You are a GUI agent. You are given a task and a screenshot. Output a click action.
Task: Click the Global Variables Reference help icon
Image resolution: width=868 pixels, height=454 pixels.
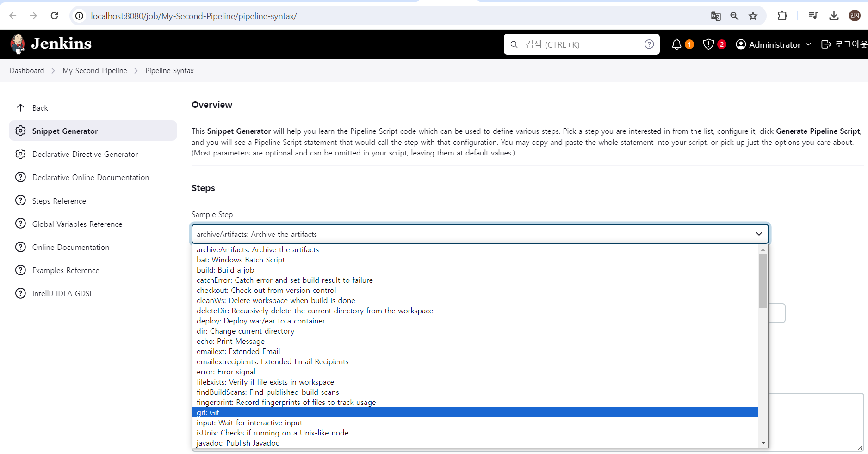20,224
